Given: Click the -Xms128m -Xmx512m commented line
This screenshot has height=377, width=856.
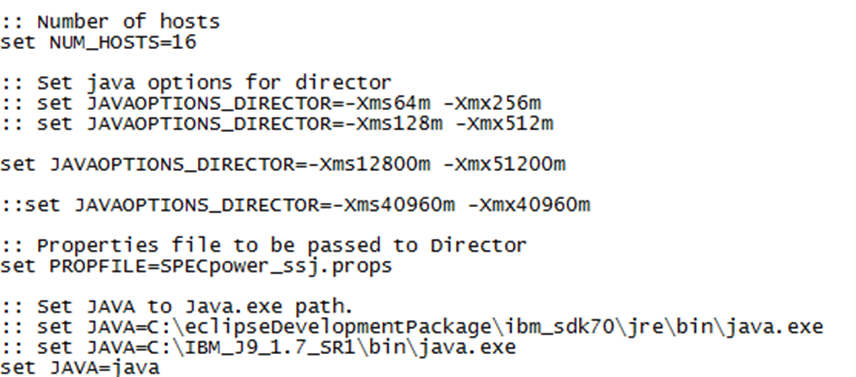Looking at the screenshot, I should pos(277,124).
